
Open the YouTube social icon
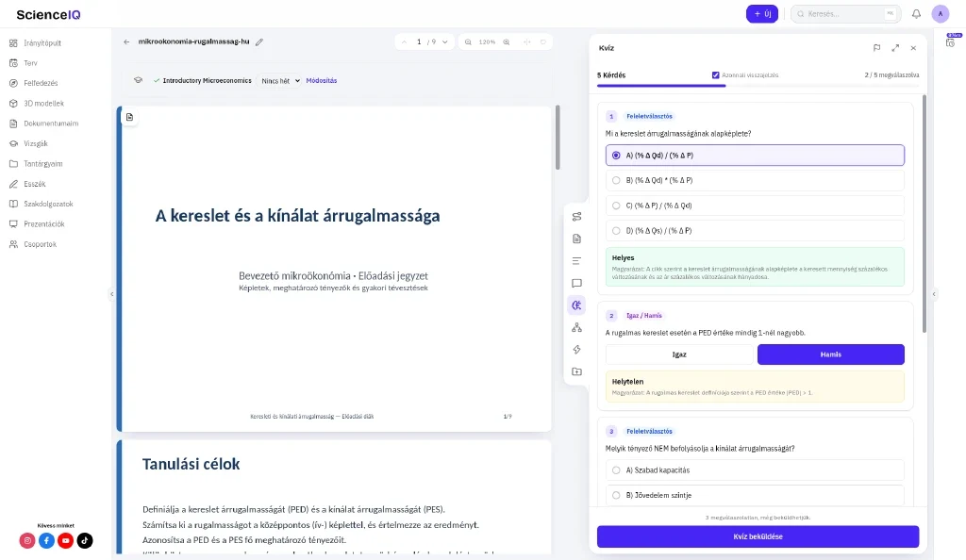(x=65, y=540)
